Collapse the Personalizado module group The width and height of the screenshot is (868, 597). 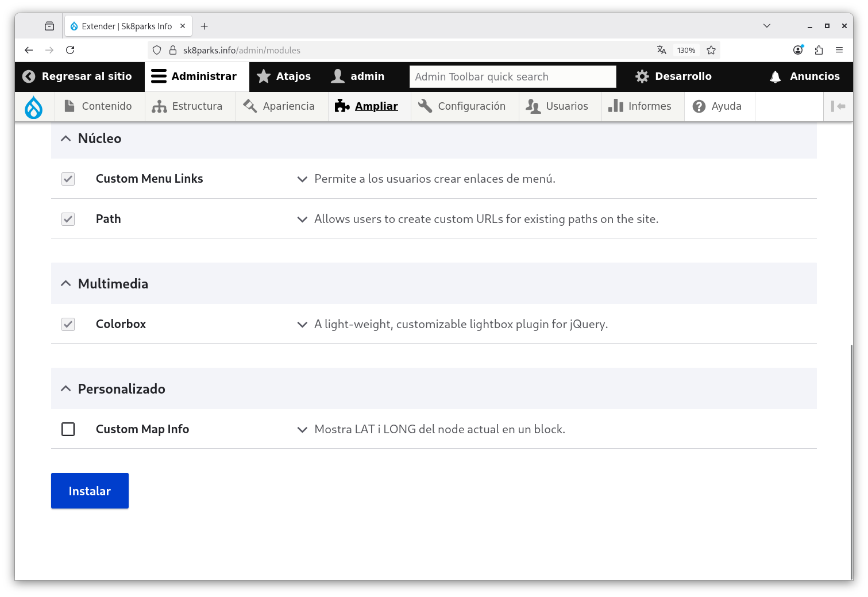point(66,389)
